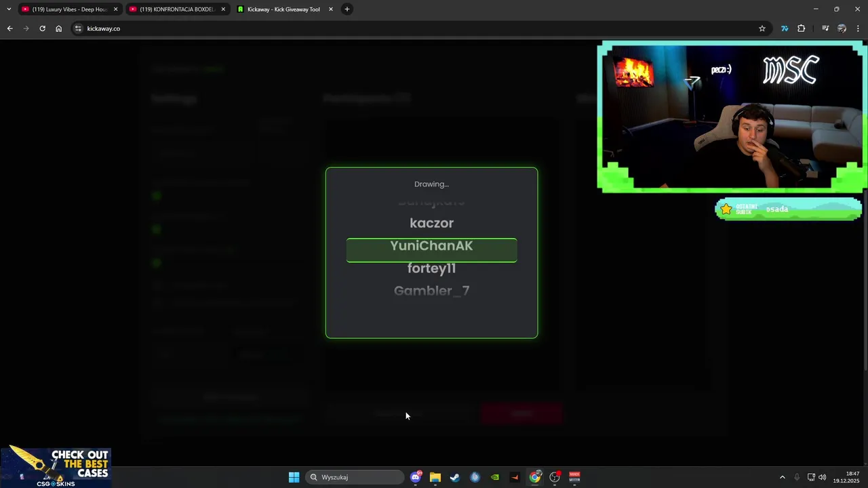Click the fortey11 name in draw list
The height and width of the screenshot is (488, 868).
coord(431,268)
